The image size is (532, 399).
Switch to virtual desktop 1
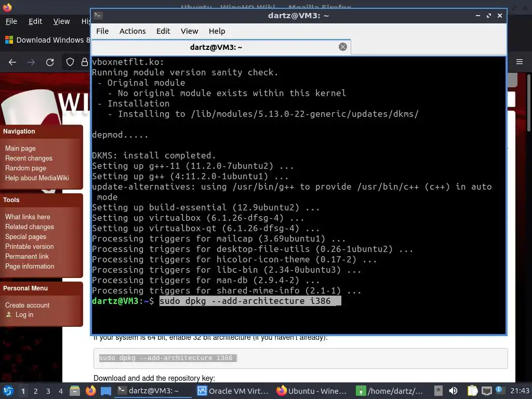coord(23,391)
